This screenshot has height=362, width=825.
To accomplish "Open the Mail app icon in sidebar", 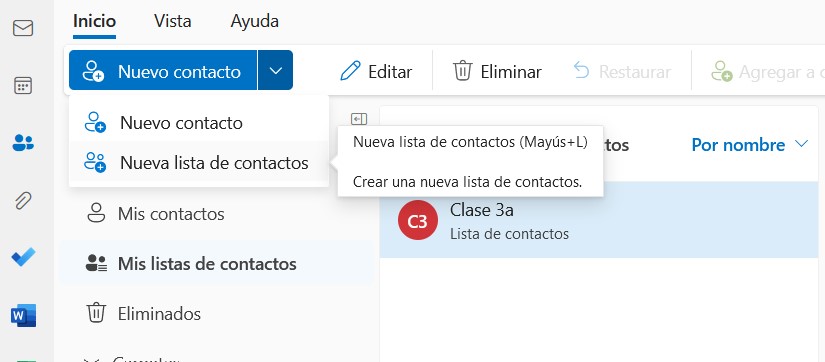I will click(x=23, y=28).
